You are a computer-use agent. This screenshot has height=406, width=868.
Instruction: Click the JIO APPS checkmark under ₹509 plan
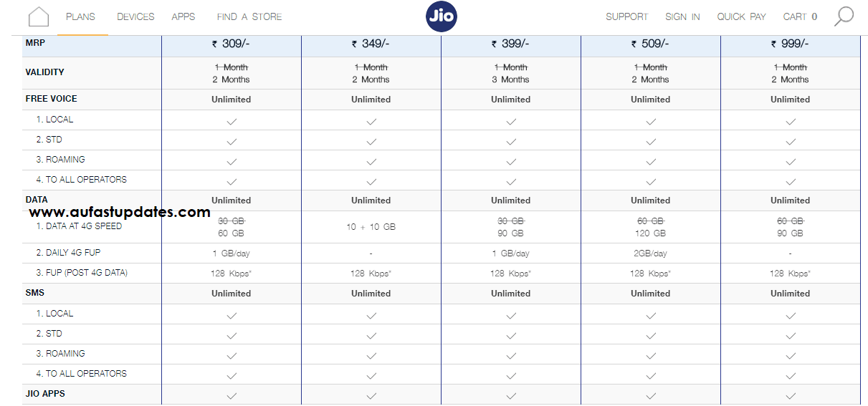pyautogui.click(x=651, y=395)
